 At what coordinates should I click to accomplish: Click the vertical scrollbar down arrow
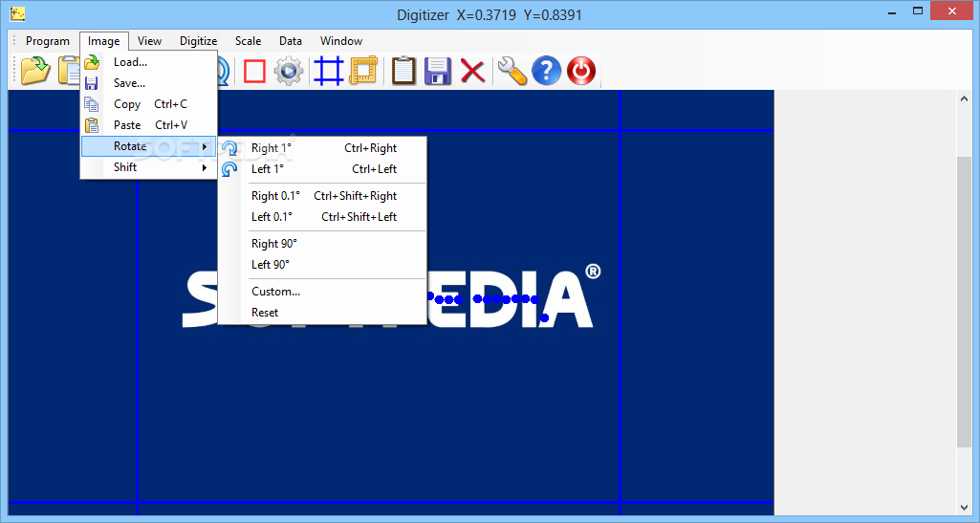tap(965, 508)
